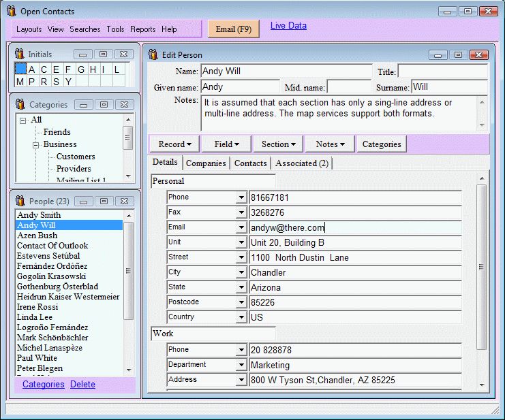The width and height of the screenshot is (505, 420).
Task: Click the Title input field
Action: (x=443, y=71)
